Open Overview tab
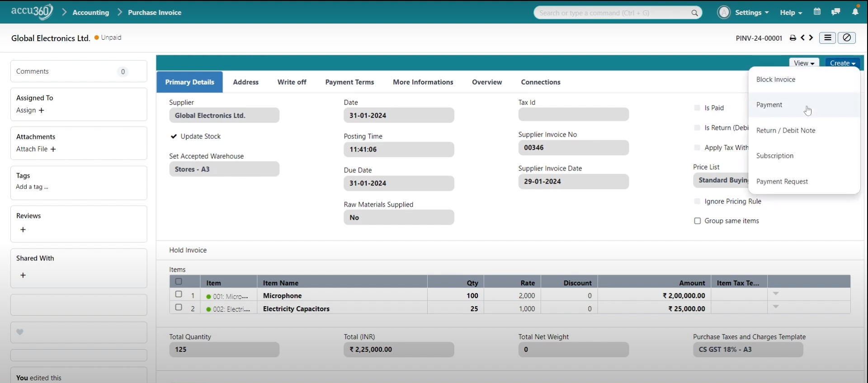This screenshot has width=868, height=383. click(x=487, y=82)
